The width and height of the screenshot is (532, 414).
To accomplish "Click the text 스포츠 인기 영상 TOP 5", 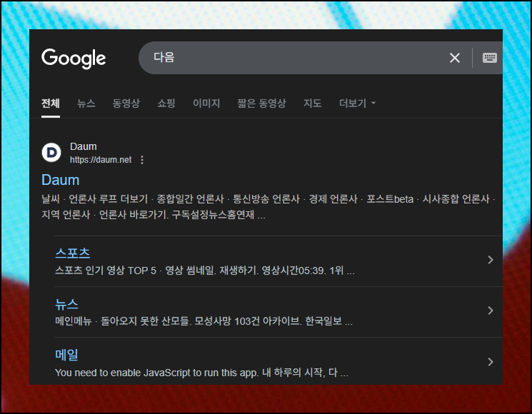I will click(x=106, y=271).
